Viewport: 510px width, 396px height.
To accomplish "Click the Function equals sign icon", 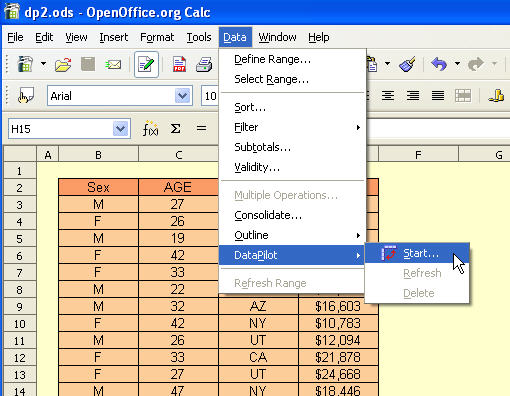I will [201, 128].
